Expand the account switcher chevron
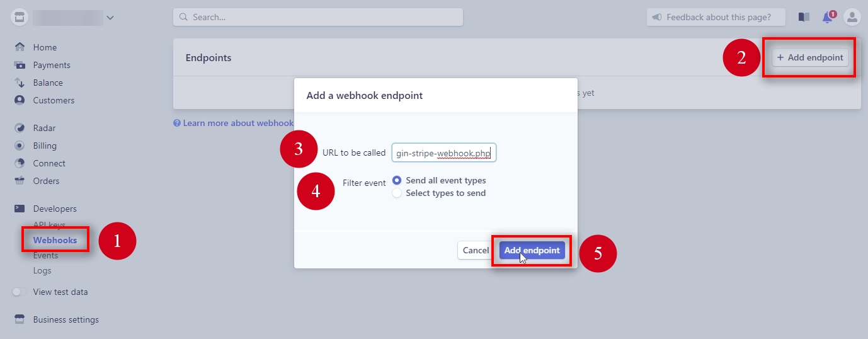Screen dimensions: 868x339 [110, 18]
